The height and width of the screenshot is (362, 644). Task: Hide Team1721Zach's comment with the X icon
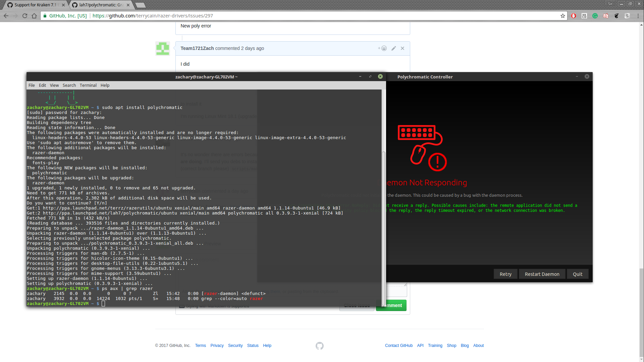[x=402, y=48]
